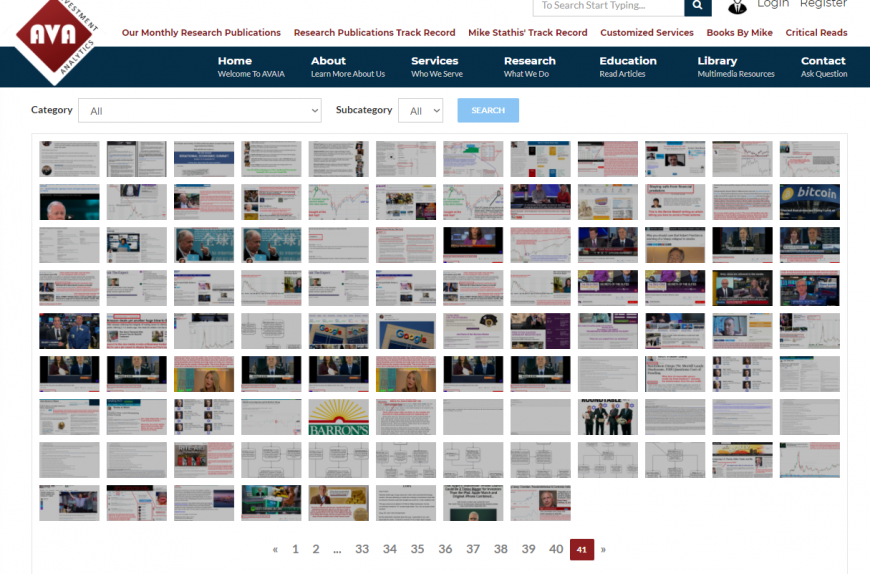Click the Login link
This screenshot has width=870, height=574.
coord(772,5)
